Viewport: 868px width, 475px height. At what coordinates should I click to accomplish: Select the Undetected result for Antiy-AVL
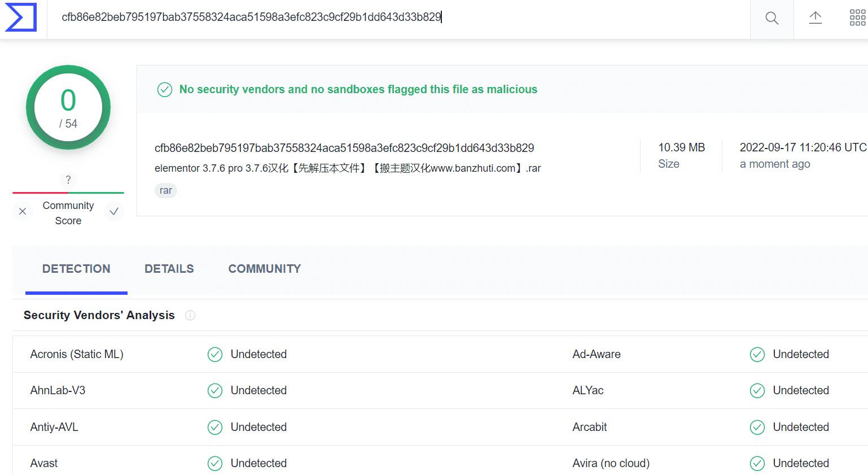coord(258,427)
